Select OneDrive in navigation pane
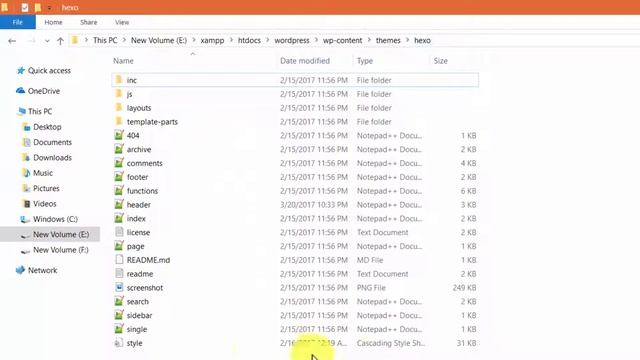 click(x=38, y=91)
